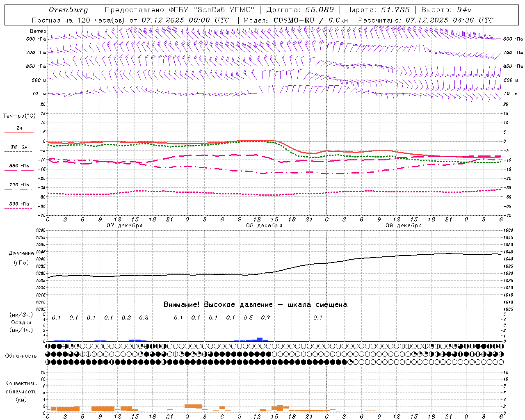Click the Давление pressure label
This screenshot has height=420, width=525.
click(x=21, y=253)
